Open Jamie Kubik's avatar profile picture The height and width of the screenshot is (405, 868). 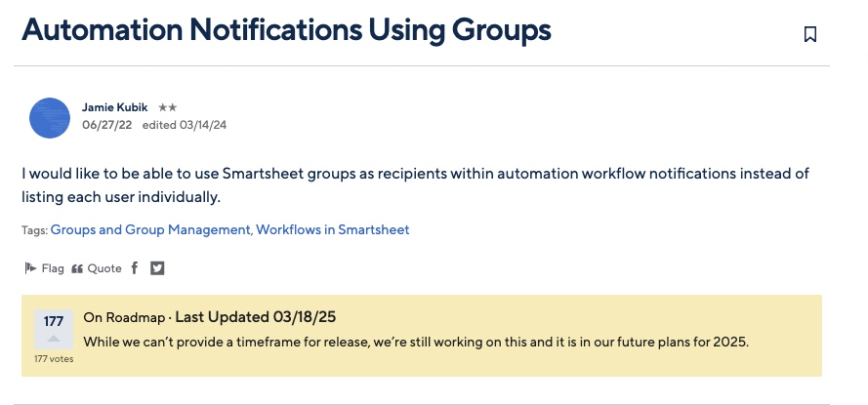(x=50, y=118)
